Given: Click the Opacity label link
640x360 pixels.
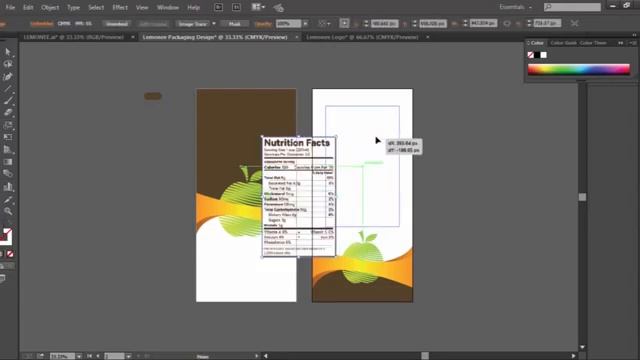Looking at the screenshot, I should point(263,24).
